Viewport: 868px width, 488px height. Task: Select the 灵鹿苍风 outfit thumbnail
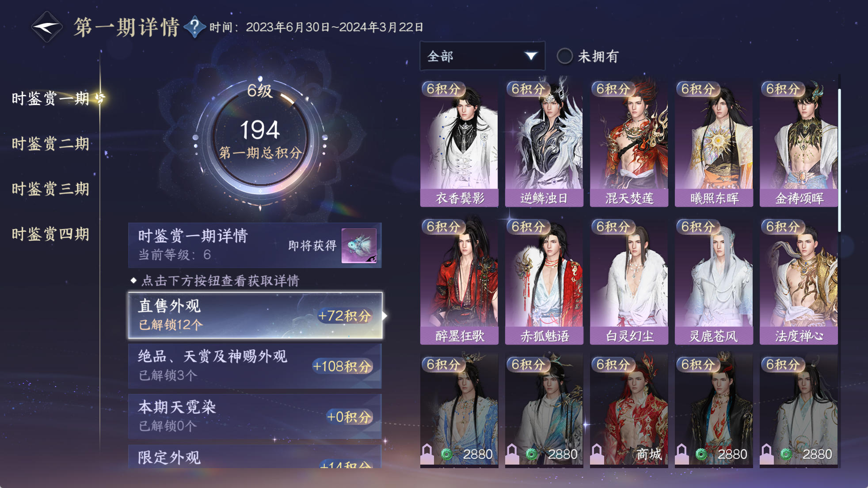[714, 281]
